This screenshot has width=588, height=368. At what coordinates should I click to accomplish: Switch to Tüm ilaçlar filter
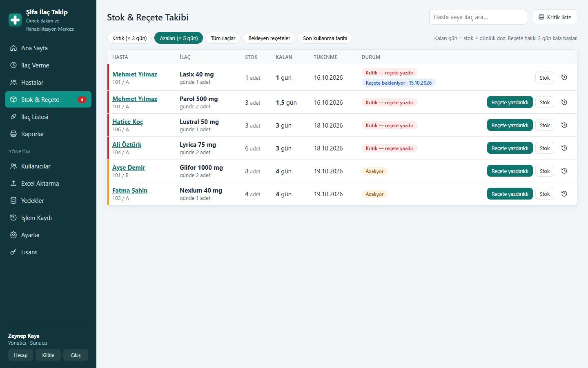coord(223,38)
